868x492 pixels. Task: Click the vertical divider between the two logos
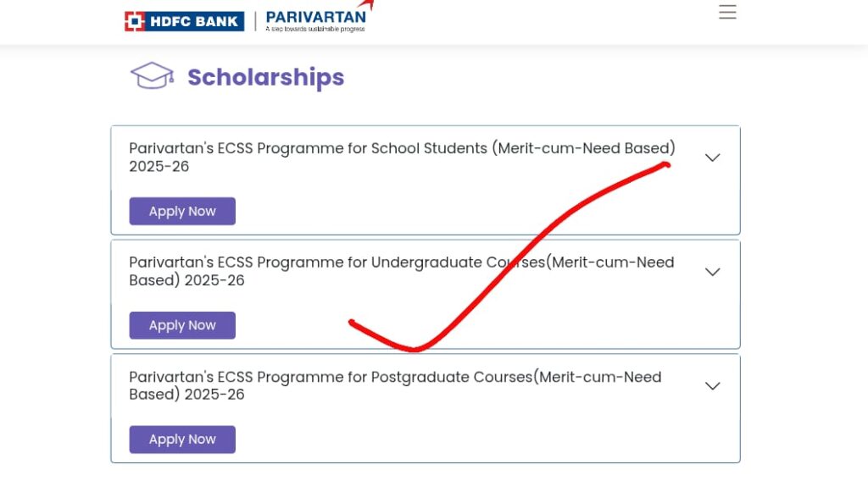[x=255, y=21]
